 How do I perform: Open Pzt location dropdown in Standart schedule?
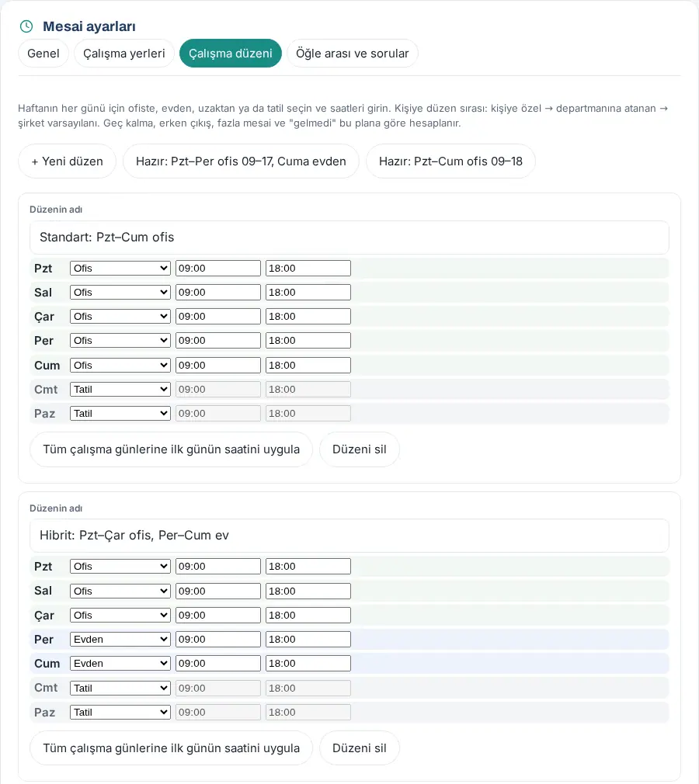pyautogui.click(x=120, y=268)
